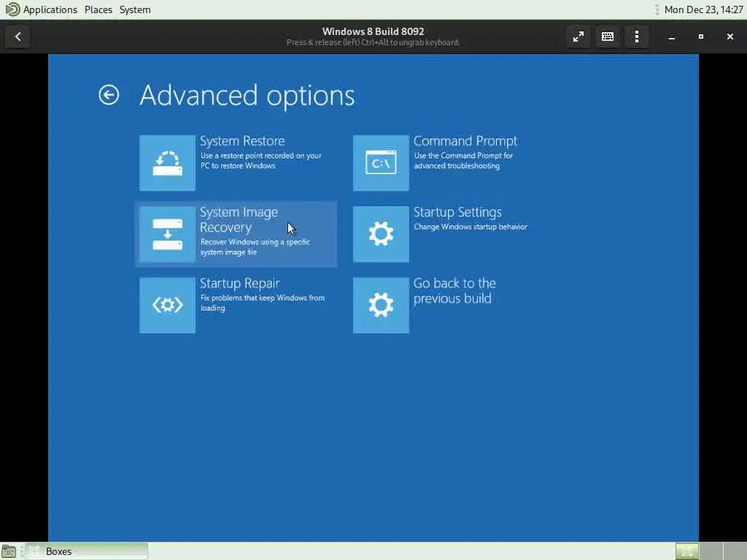Image resolution: width=747 pixels, height=560 pixels.
Task: Click the System Restore title text
Action: (x=242, y=141)
